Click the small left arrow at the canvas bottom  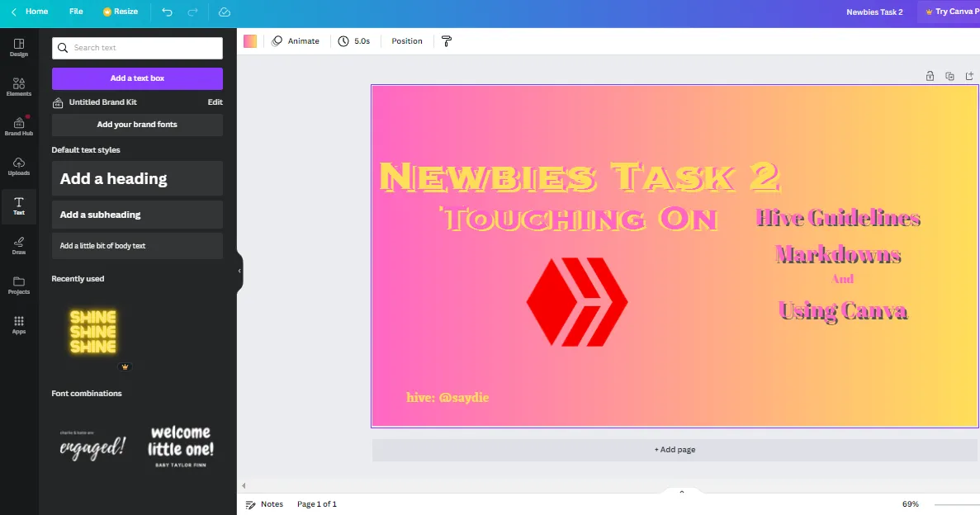pos(244,485)
